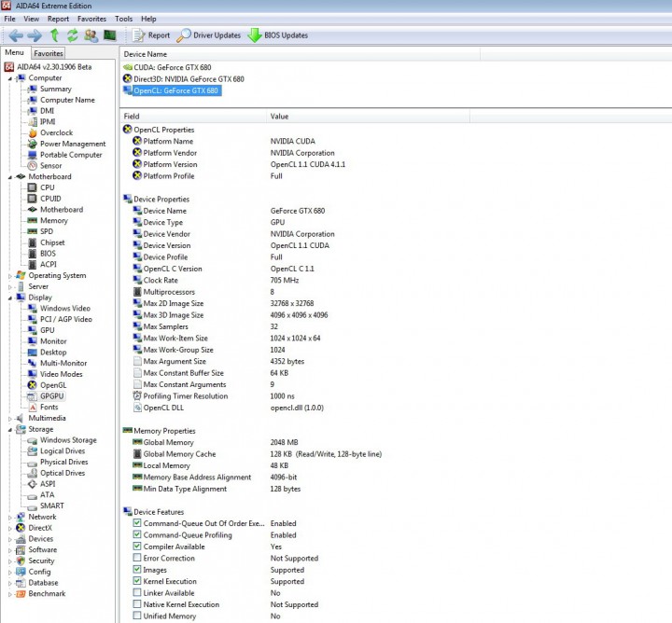Open the Fonts page
Viewport: 672px width, 623px height.
(49, 408)
